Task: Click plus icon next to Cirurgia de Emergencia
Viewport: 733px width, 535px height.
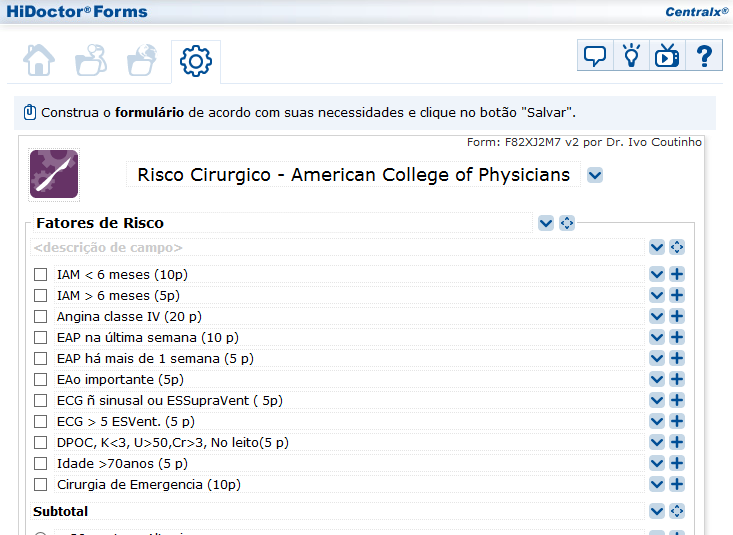Action: pos(677,484)
